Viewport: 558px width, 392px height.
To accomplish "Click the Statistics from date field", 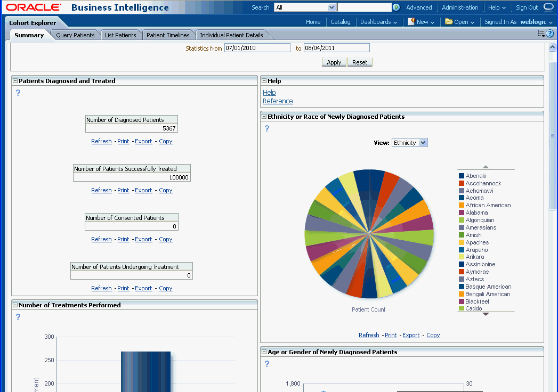I will click(257, 48).
